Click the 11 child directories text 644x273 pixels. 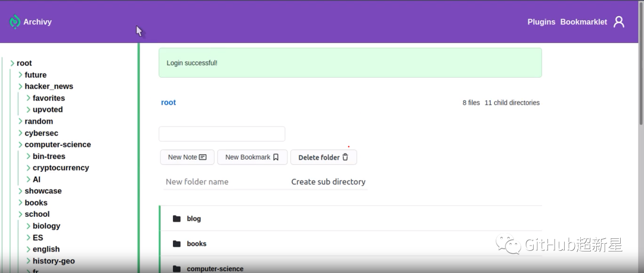pyautogui.click(x=512, y=103)
